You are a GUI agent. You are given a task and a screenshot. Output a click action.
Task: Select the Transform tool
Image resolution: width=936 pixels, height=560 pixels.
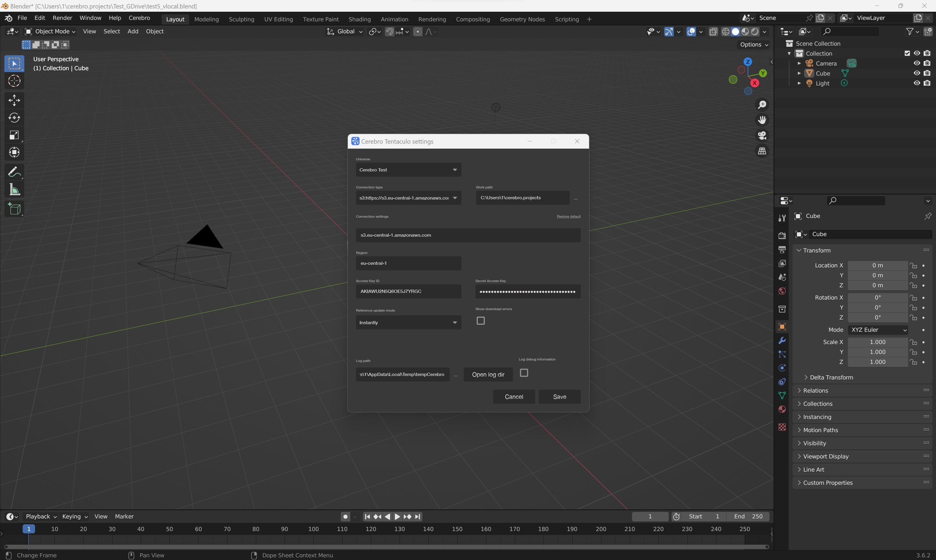coord(14,152)
